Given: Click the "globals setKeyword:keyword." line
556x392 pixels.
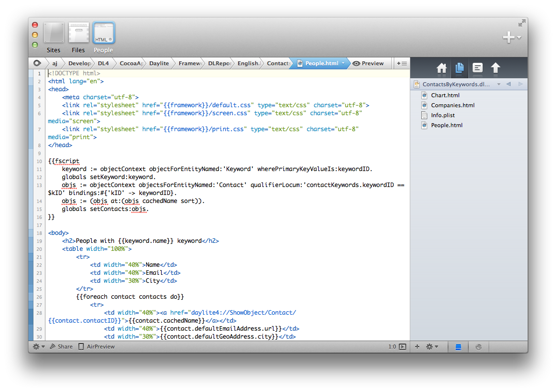Looking at the screenshot, I should pyautogui.click(x=109, y=177).
